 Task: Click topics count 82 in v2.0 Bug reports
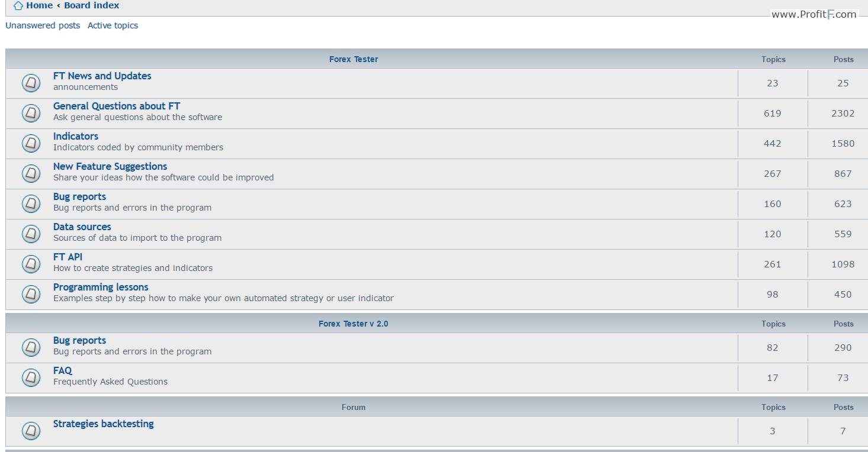[x=773, y=348]
